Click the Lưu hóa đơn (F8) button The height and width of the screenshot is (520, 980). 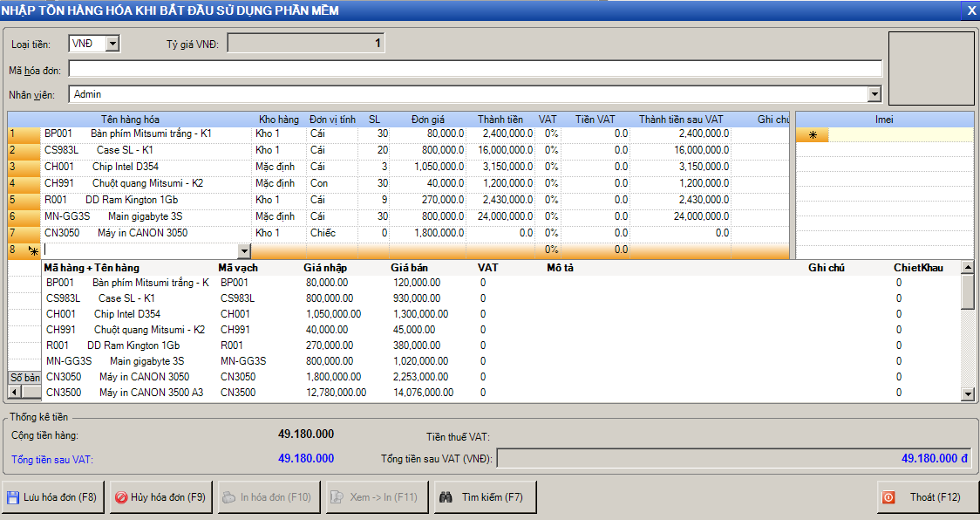[x=52, y=497]
